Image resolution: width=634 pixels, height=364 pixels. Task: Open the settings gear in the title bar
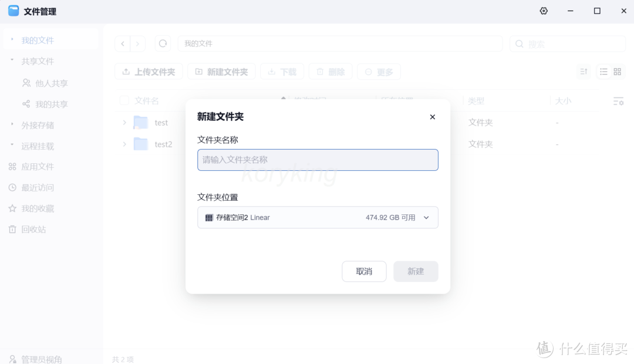pyautogui.click(x=544, y=11)
